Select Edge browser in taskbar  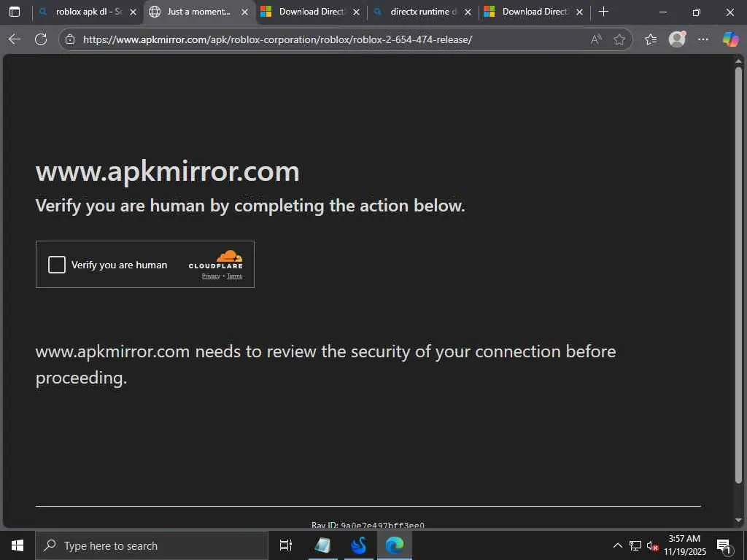point(395,545)
